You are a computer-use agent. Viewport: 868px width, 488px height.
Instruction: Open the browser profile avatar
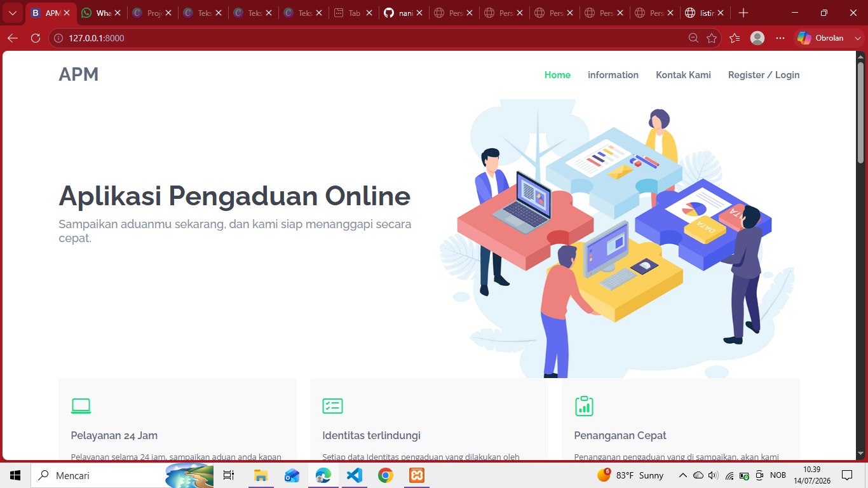pyautogui.click(x=757, y=38)
